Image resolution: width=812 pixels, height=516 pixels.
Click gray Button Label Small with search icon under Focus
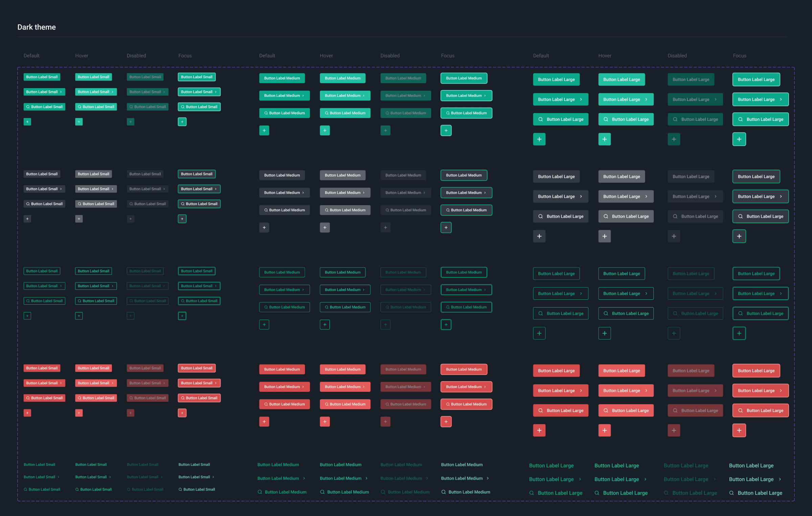click(x=199, y=204)
